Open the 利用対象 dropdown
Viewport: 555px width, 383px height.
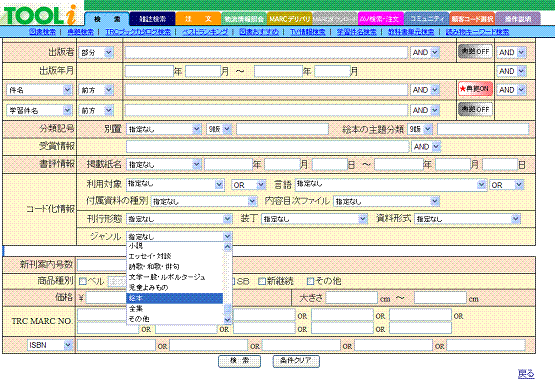point(175,184)
